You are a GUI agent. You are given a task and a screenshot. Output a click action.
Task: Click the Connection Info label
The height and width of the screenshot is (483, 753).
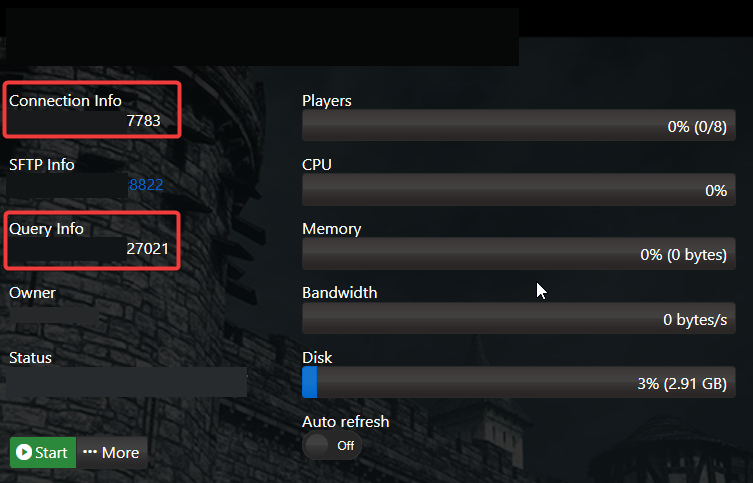(65, 101)
